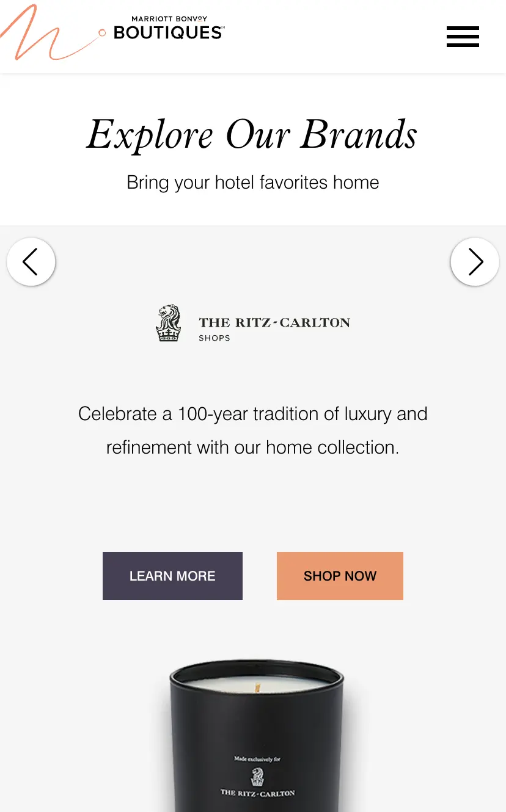Open the hamburger navigation menu
The image size is (506, 812).
463,37
